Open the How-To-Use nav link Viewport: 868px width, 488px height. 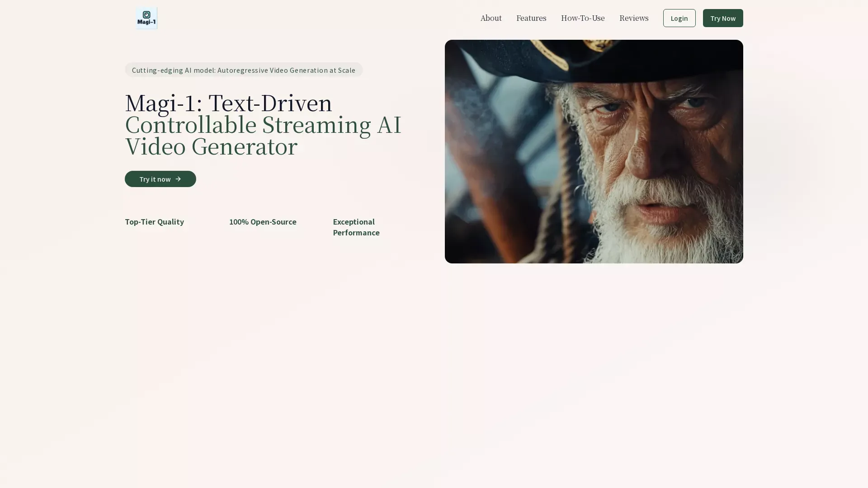[x=583, y=18]
